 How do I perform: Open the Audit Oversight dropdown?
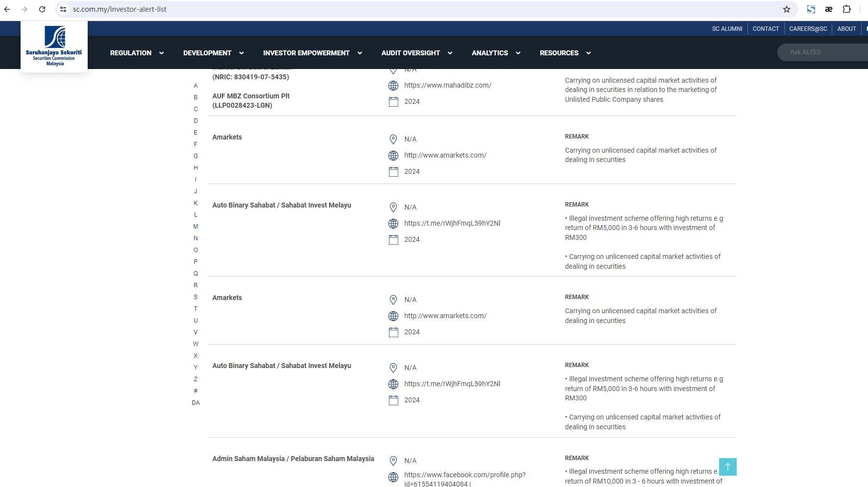(416, 53)
